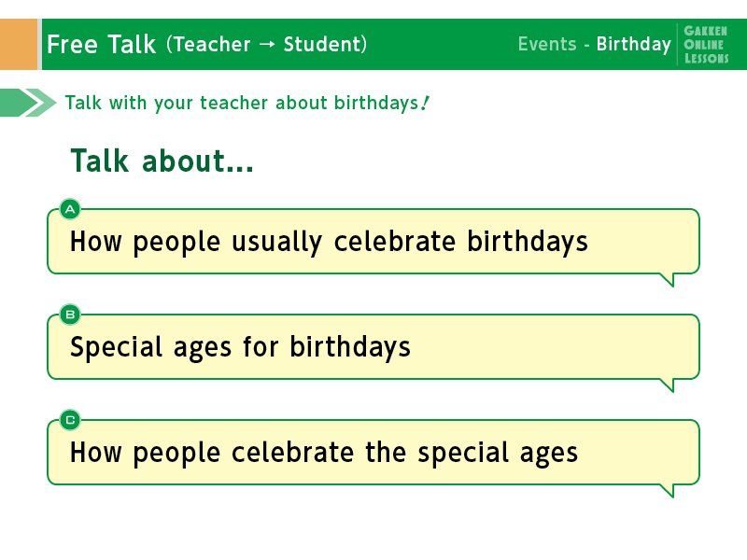Click the 'Talk about...' heading

point(162,161)
